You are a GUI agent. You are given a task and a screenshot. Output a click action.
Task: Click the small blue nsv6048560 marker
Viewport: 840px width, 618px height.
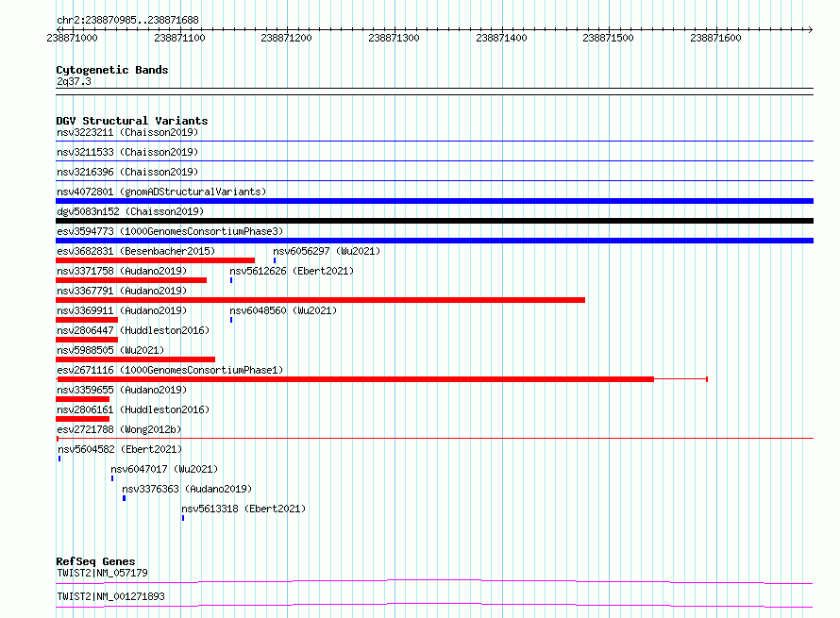tap(231, 320)
